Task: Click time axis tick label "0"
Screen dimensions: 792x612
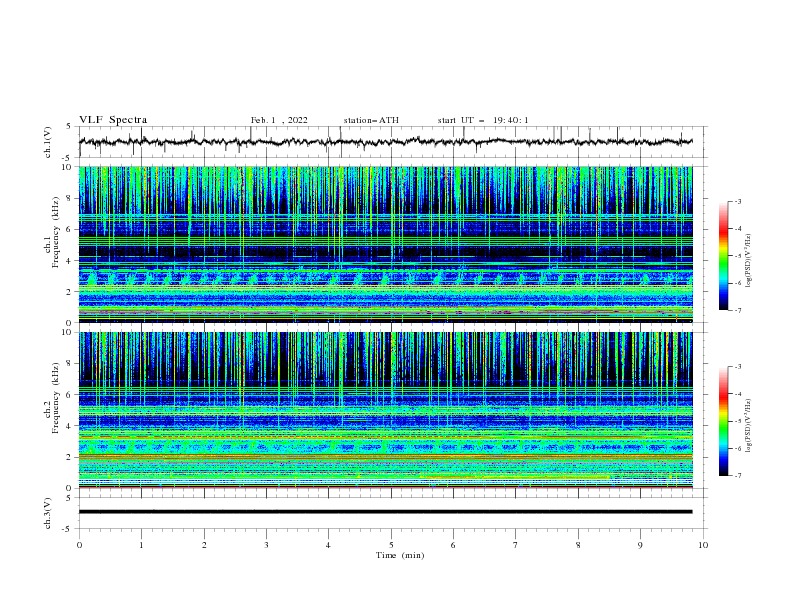Action: point(79,545)
